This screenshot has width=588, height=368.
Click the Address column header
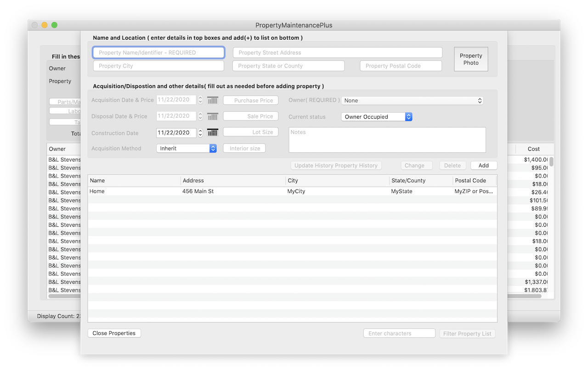232,181
